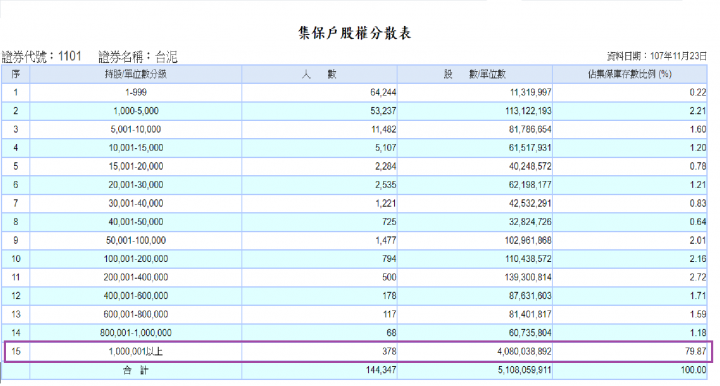Select the 1,477 headcount cell
The width and height of the screenshot is (720, 386).
(319, 241)
